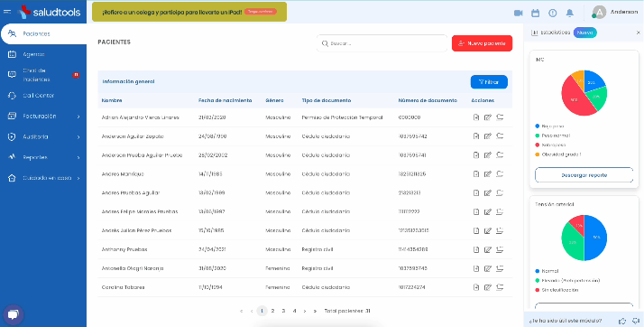Select patient name Antonella Otagri Naranjo

coord(133,268)
